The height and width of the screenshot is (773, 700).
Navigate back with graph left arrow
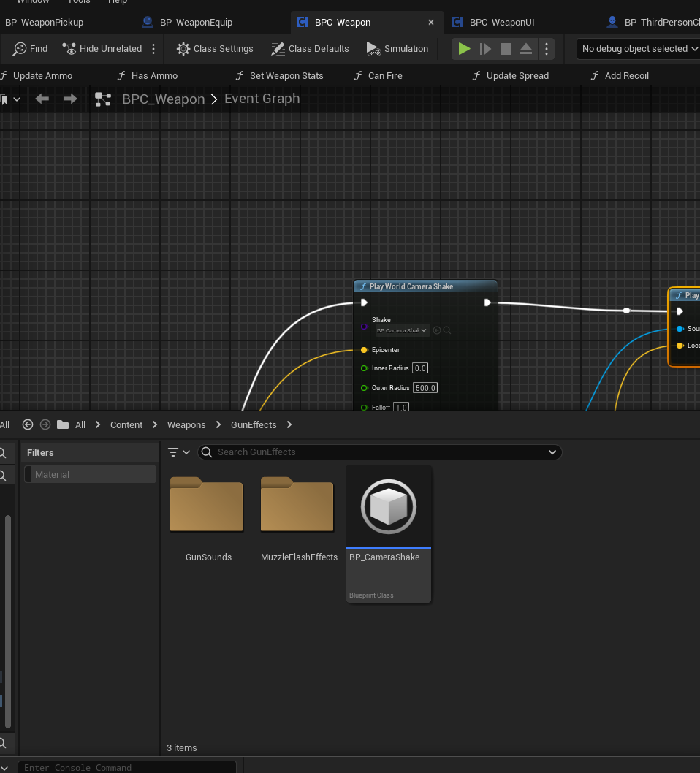[x=42, y=99]
